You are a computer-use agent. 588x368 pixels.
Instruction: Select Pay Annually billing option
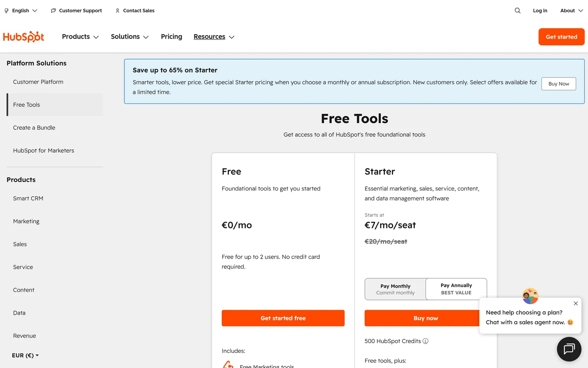[x=456, y=289]
